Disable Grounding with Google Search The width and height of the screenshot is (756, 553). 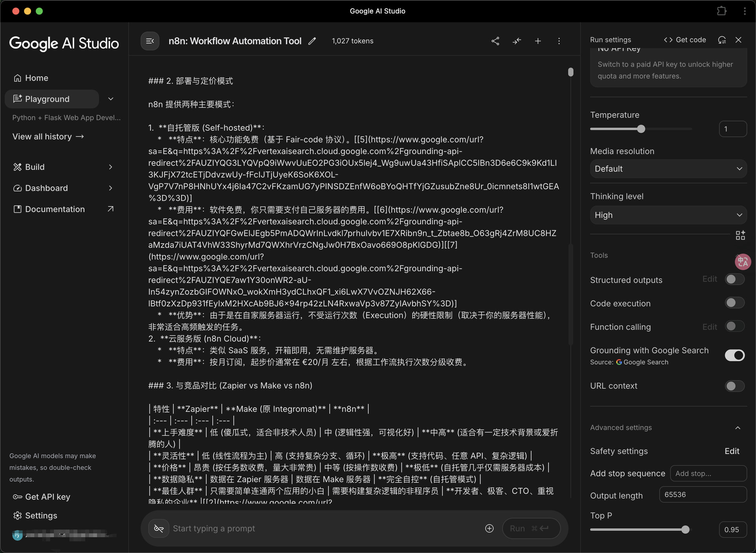click(735, 355)
